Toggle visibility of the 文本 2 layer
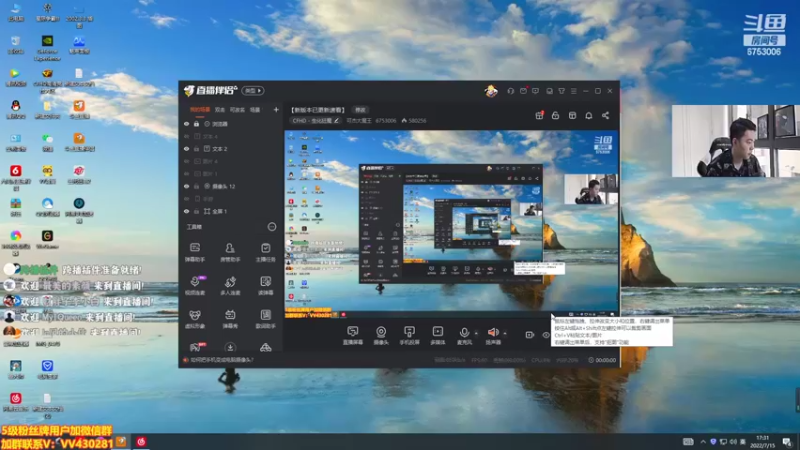The image size is (800, 450). click(x=186, y=149)
